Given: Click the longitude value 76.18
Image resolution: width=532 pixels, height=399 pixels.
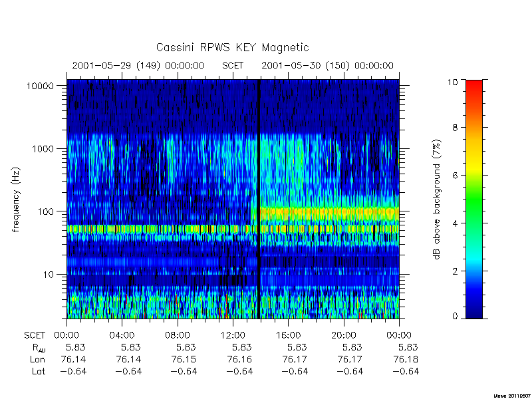Looking at the screenshot, I should [x=406, y=359].
